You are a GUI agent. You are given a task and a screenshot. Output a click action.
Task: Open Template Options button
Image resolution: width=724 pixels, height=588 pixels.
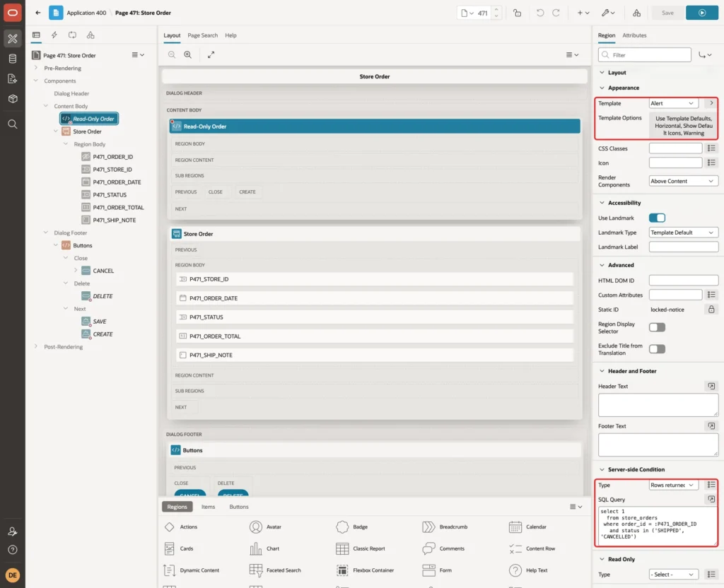(x=684, y=126)
